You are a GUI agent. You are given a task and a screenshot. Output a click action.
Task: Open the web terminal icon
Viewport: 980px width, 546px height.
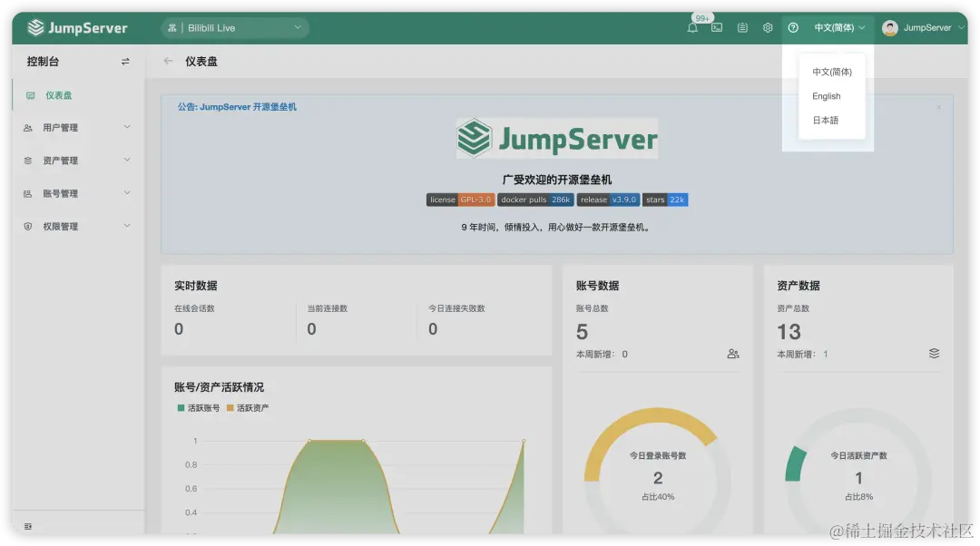click(717, 27)
